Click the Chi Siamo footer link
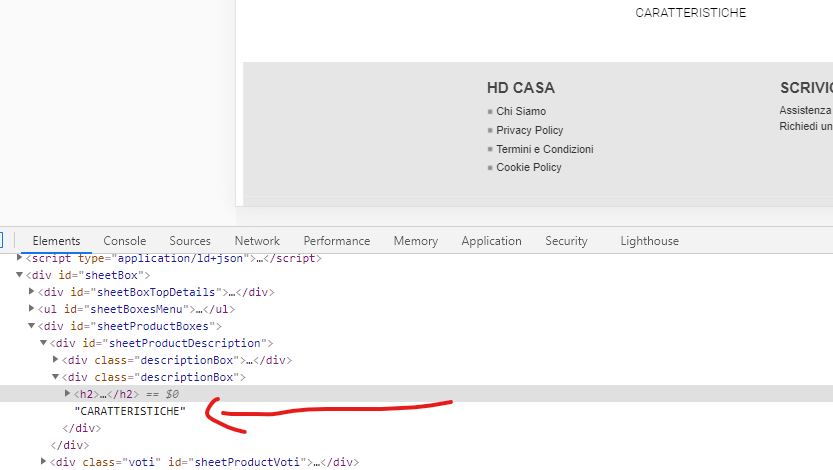This screenshot has width=833, height=470. click(x=521, y=112)
